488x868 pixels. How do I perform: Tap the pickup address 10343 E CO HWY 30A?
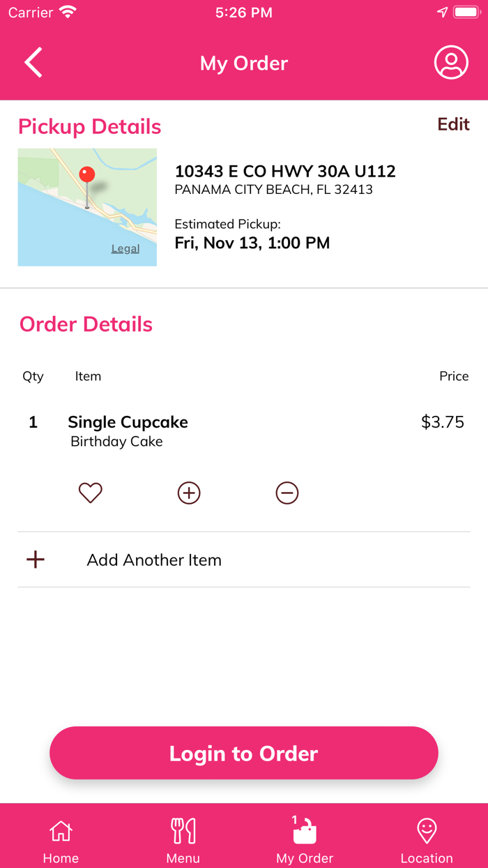point(285,171)
